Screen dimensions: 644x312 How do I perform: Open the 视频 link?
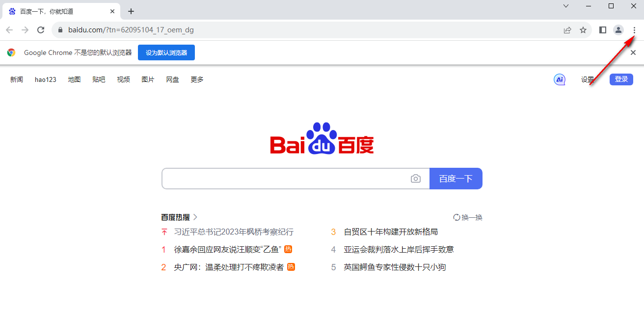click(123, 79)
